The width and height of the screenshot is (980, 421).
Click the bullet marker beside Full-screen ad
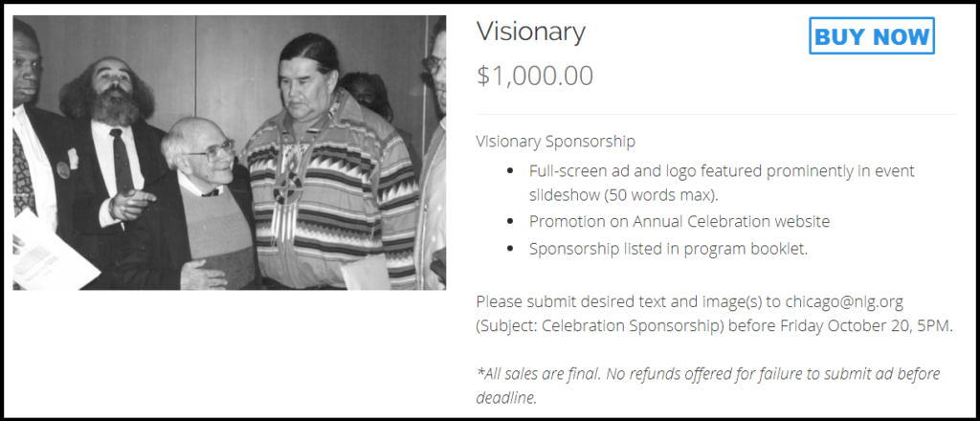tap(511, 170)
